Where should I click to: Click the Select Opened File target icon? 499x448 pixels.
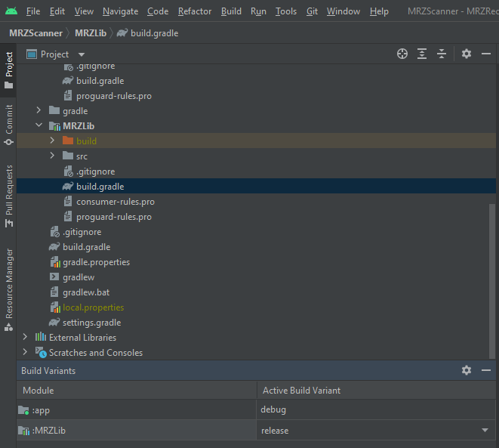tap(402, 54)
